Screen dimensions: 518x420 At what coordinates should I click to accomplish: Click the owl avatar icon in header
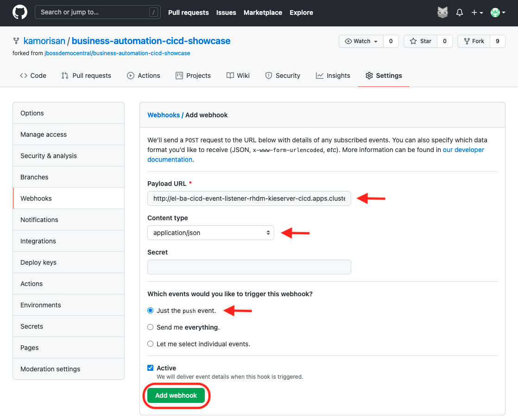click(442, 13)
